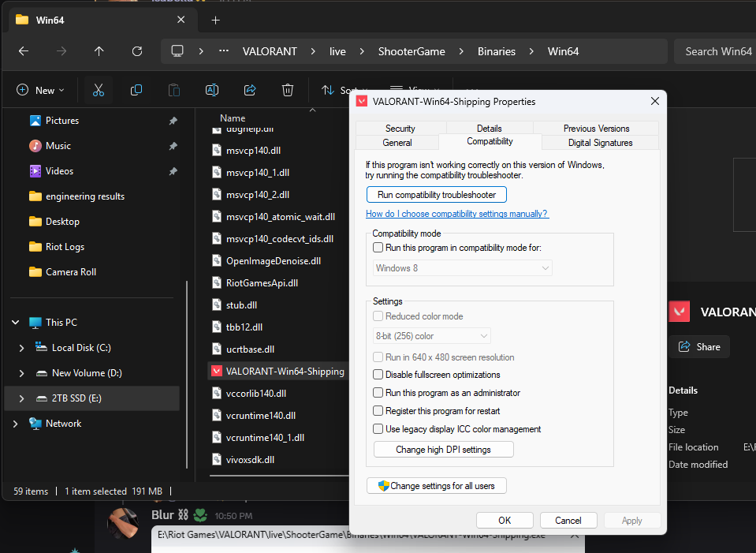Click the Sort arrows icon in toolbar
Viewport: 756px width, 553px height.
coord(328,90)
